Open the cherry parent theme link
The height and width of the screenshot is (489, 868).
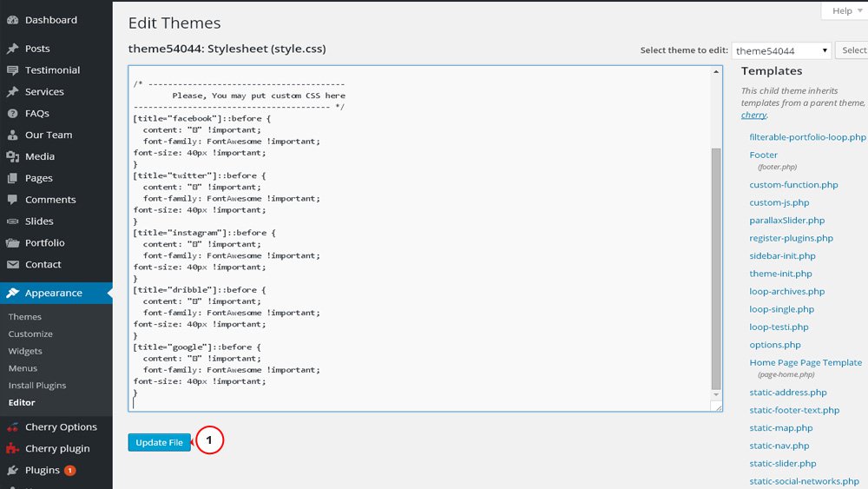point(753,115)
